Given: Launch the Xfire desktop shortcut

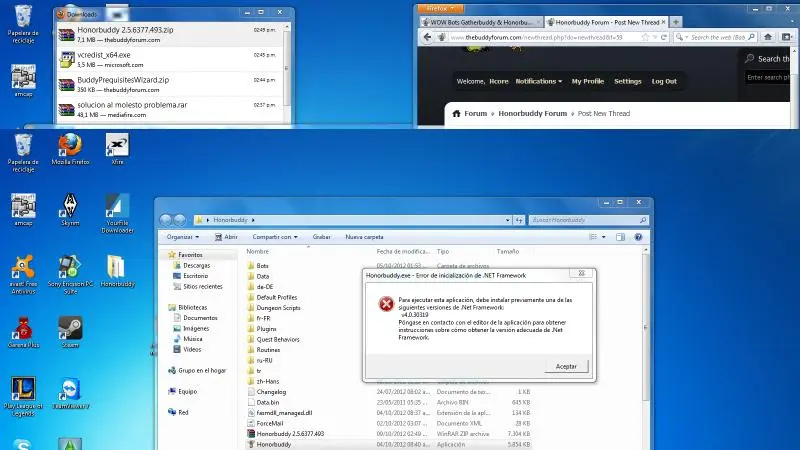Looking at the screenshot, I should pos(117,149).
